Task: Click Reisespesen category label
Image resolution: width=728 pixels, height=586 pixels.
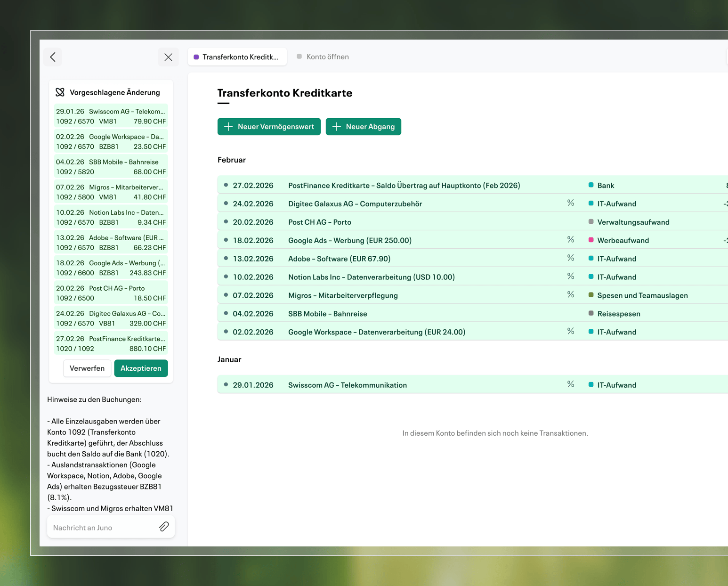Action: (619, 314)
